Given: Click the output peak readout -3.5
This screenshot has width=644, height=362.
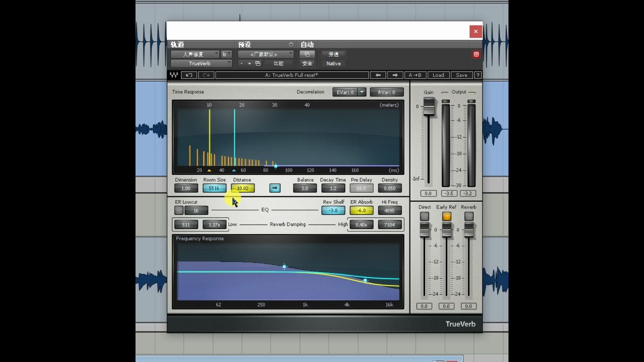Looking at the screenshot, I should click(x=449, y=193).
